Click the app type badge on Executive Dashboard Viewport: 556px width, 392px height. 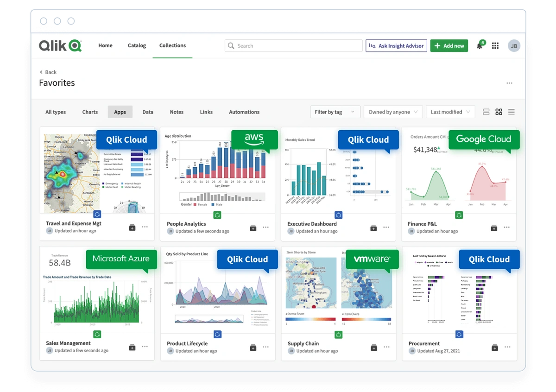pyautogui.click(x=338, y=215)
